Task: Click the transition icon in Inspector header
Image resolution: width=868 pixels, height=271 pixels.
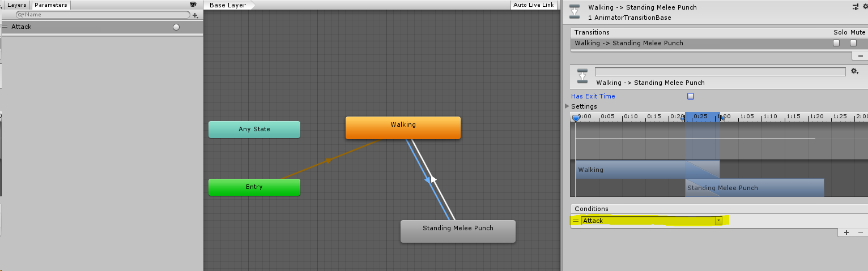Action: point(575,11)
